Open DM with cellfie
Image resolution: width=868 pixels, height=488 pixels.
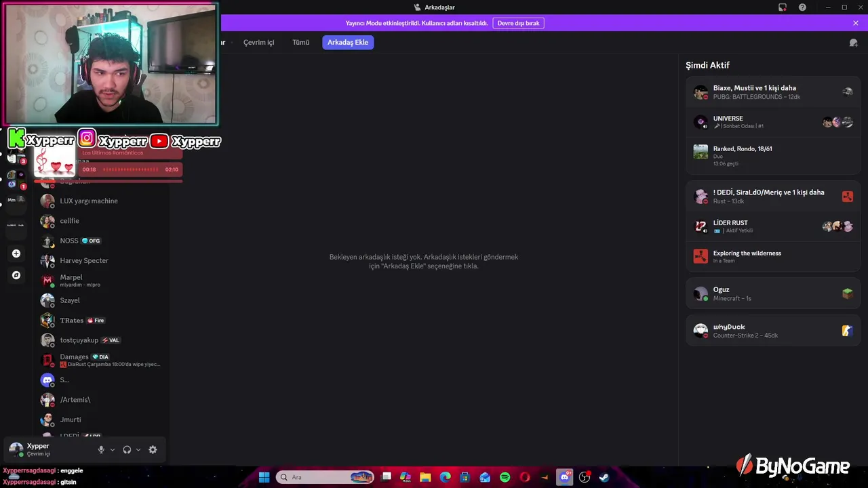tap(102, 221)
